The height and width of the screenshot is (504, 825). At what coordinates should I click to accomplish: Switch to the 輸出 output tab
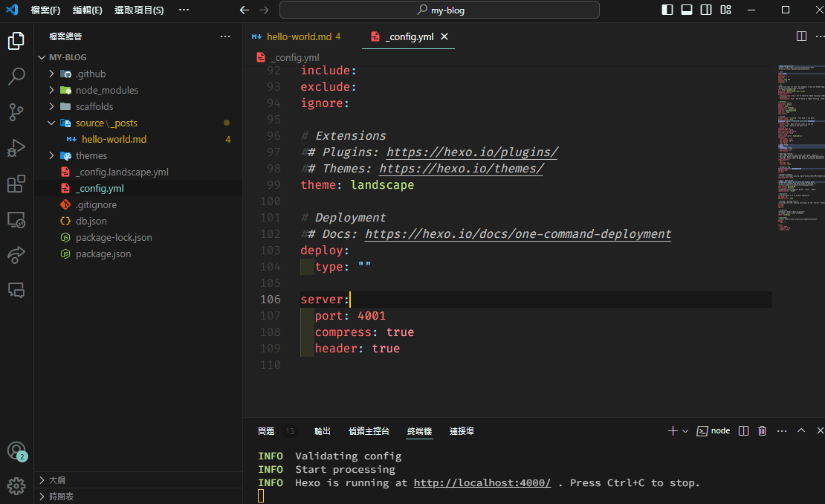point(323,431)
